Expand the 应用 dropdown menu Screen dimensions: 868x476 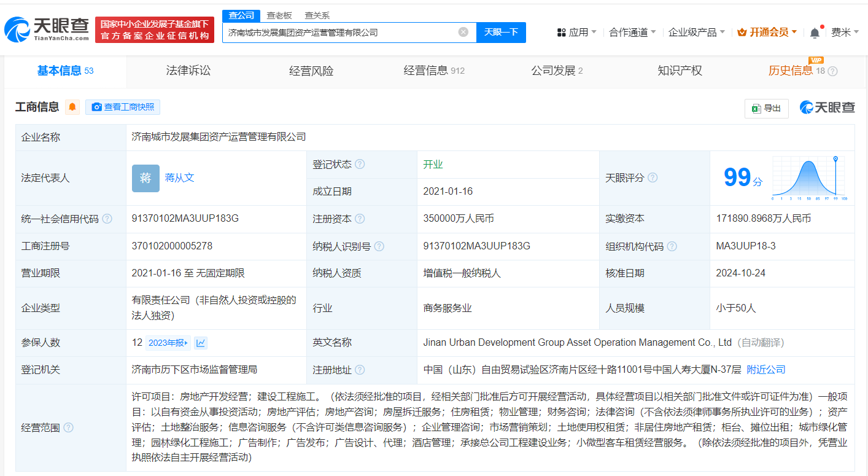tap(576, 32)
